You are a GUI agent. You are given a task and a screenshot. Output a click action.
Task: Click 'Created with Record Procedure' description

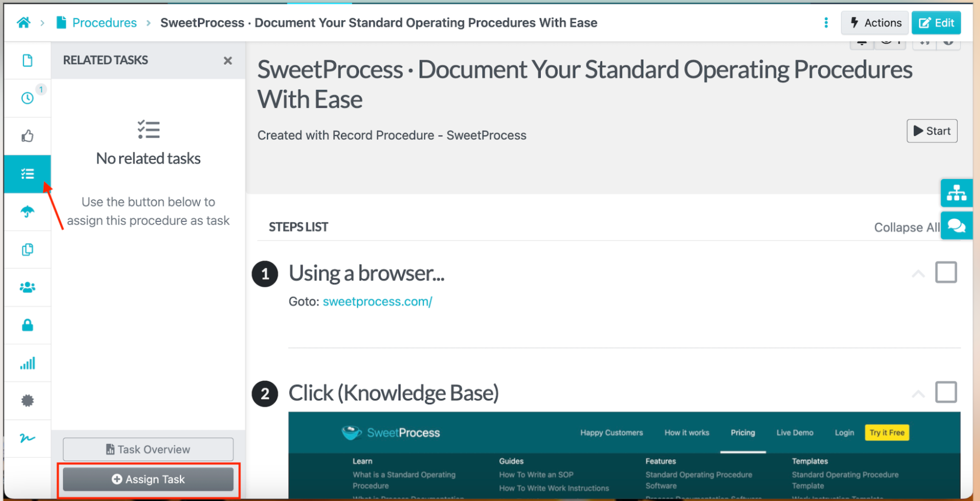click(x=392, y=135)
